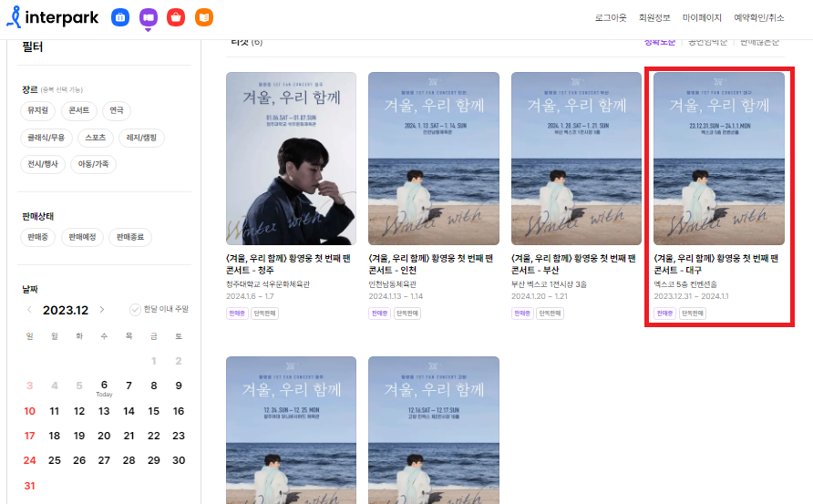Go to previous month in calendar
Viewport: 813px width, 504px height.
(x=29, y=310)
